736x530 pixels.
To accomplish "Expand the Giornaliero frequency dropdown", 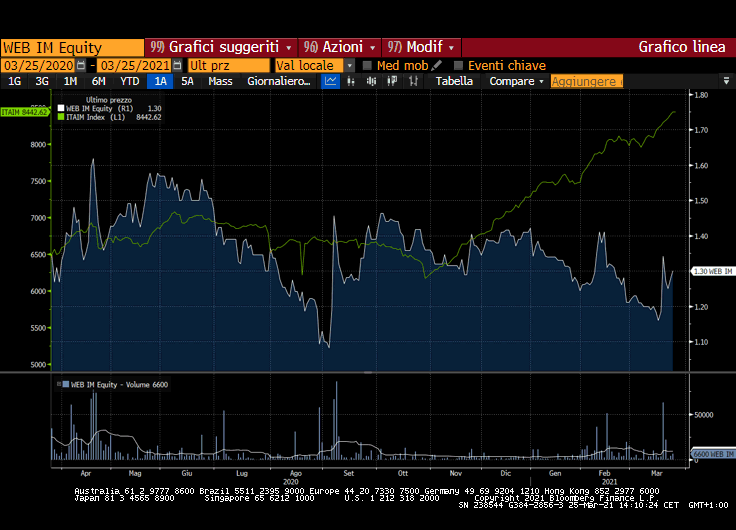I will pyautogui.click(x=279, y=81).
